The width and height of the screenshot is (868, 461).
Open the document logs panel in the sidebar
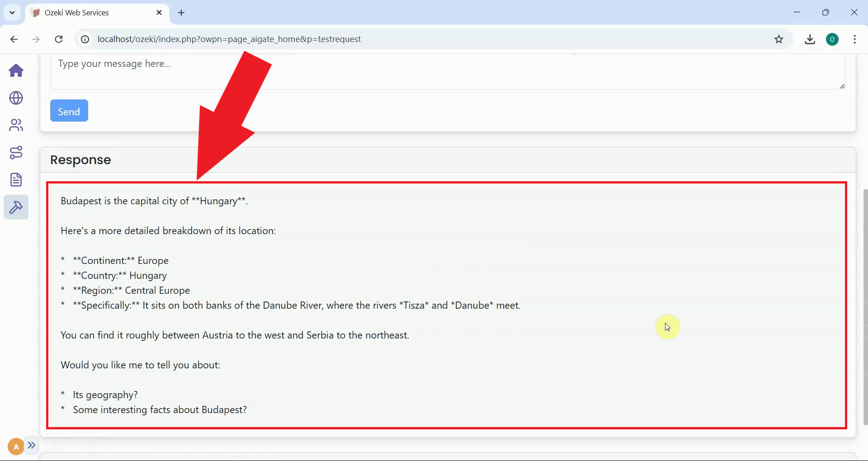coord(16,179)
